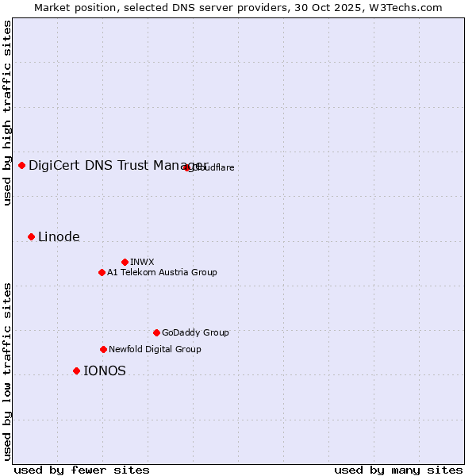This screenshot has height=476, width=476.
Task: Click the Linode red data point
Action: [x=31, y=236]
